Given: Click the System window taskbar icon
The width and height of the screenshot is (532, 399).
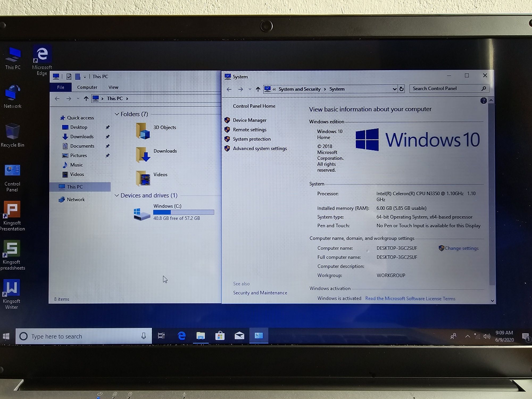Looking at the screenshot, I should [259, 336].
